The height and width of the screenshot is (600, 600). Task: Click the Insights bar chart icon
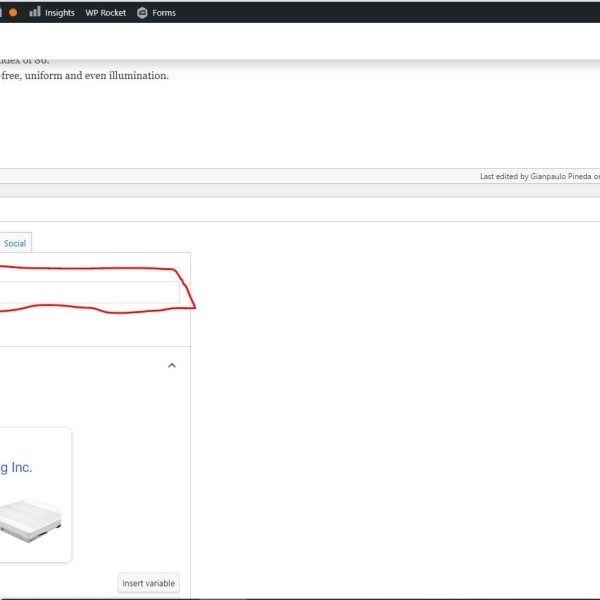[x=35, y=12]
